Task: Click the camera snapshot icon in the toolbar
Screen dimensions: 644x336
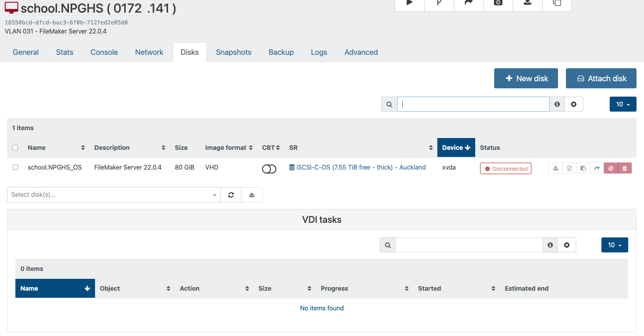Action: [x=498, y=3]
